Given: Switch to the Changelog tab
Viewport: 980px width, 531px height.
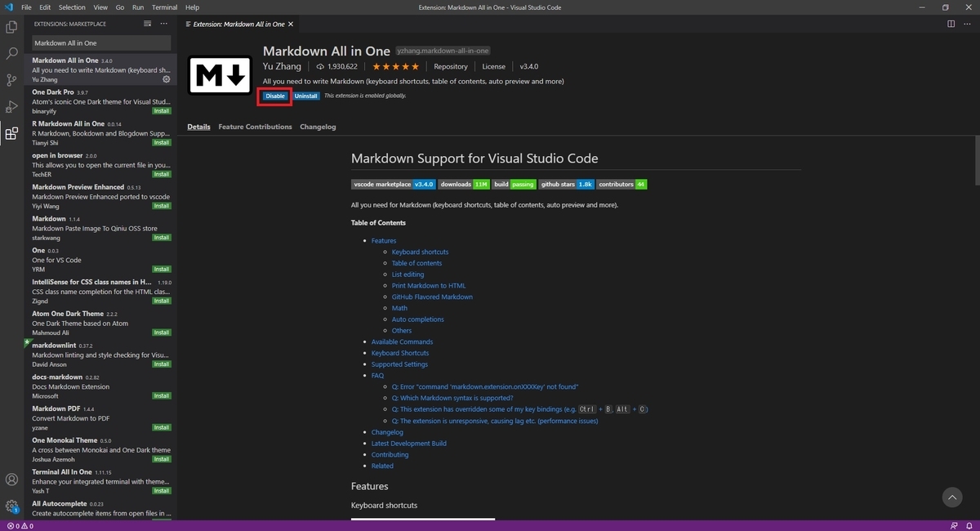Looking at the screenshot, I should [318, 127].
